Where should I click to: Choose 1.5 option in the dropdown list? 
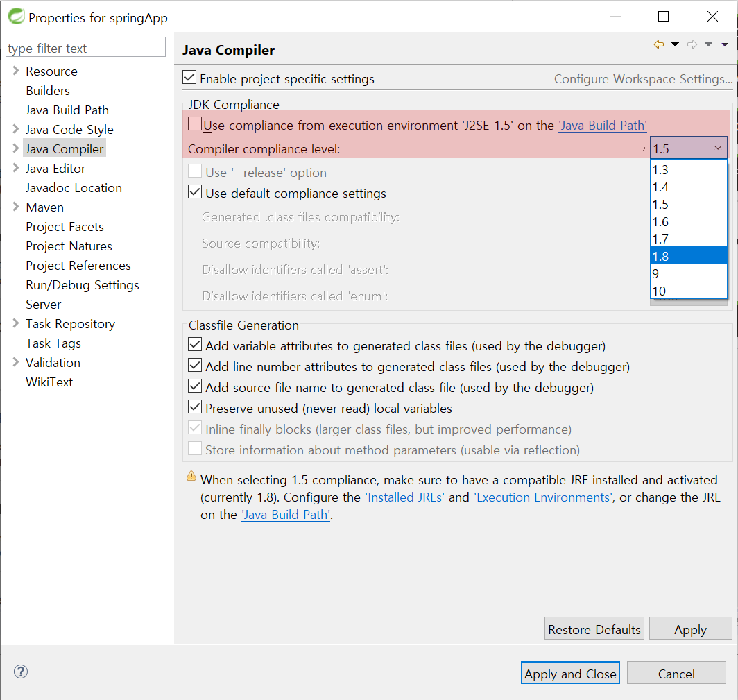pyautogui.click(x=689, y=204)
